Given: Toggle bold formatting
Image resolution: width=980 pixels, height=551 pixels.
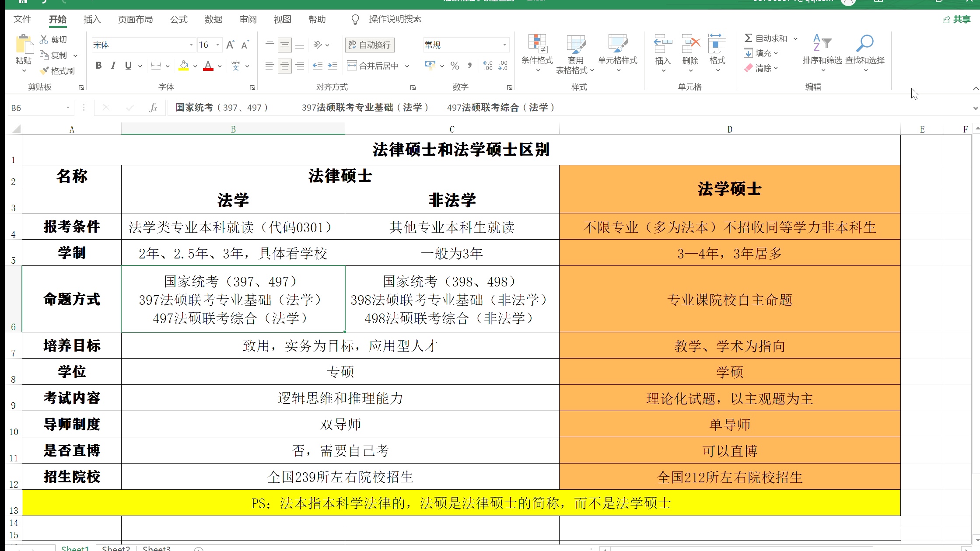Looking at the screenshot, I should click(98, 66).
